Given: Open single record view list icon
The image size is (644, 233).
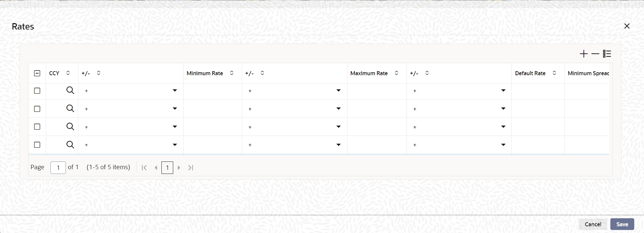Looking at the screenshot, I should [x=607, y=54].
